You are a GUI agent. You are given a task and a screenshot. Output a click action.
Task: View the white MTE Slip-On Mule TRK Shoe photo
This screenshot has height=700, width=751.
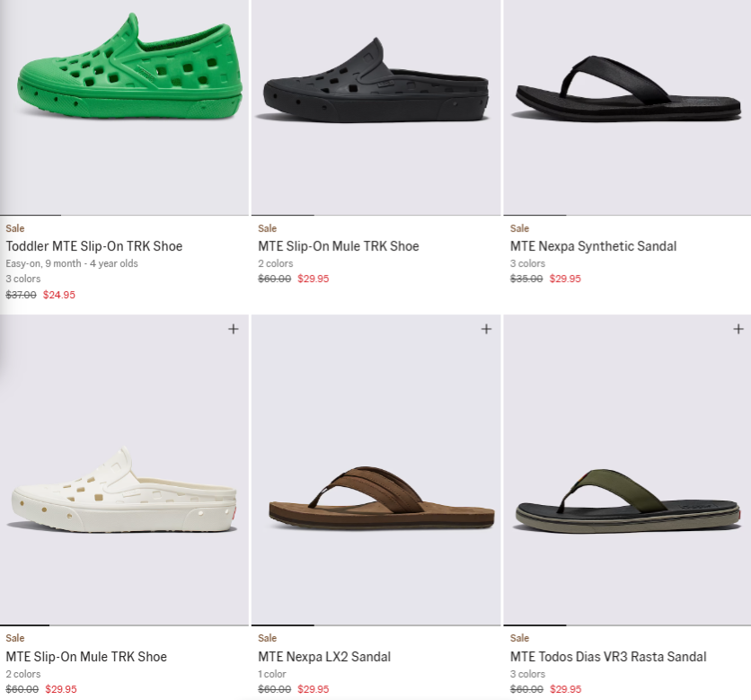tap(125, 494)
